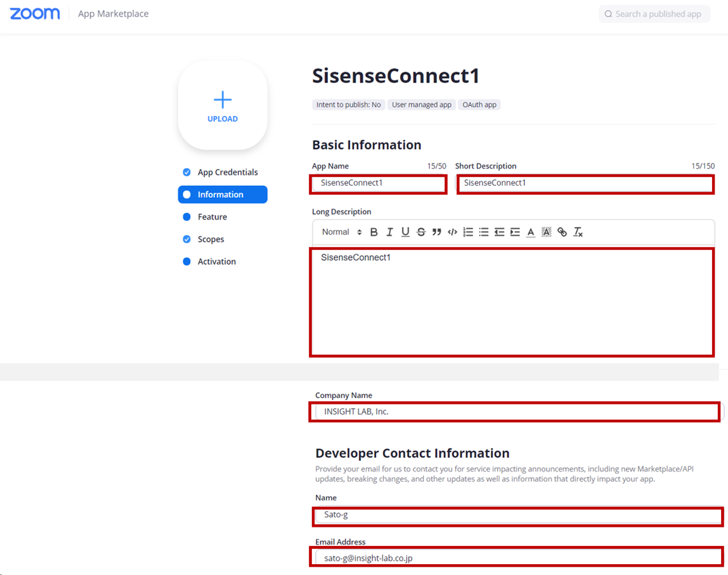Select the Information menu item

coord(223,195)
